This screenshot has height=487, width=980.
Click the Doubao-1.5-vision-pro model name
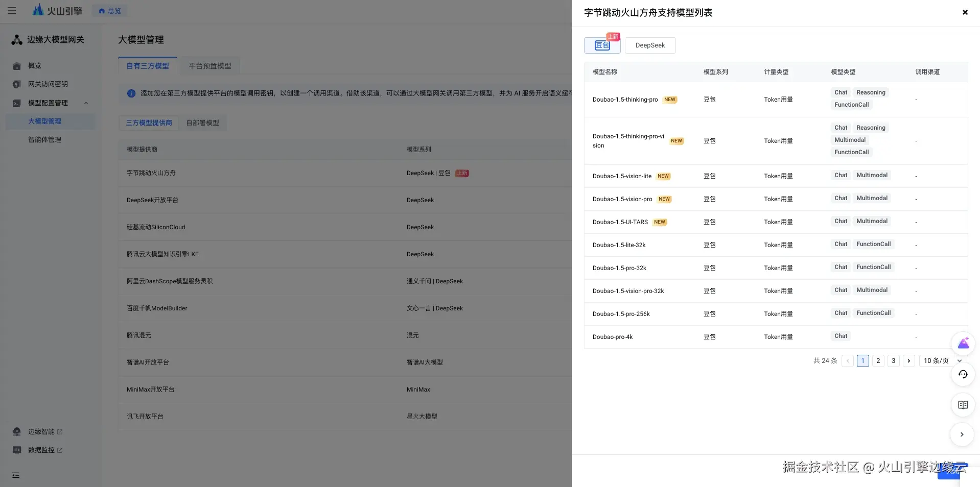coord(622,199)
